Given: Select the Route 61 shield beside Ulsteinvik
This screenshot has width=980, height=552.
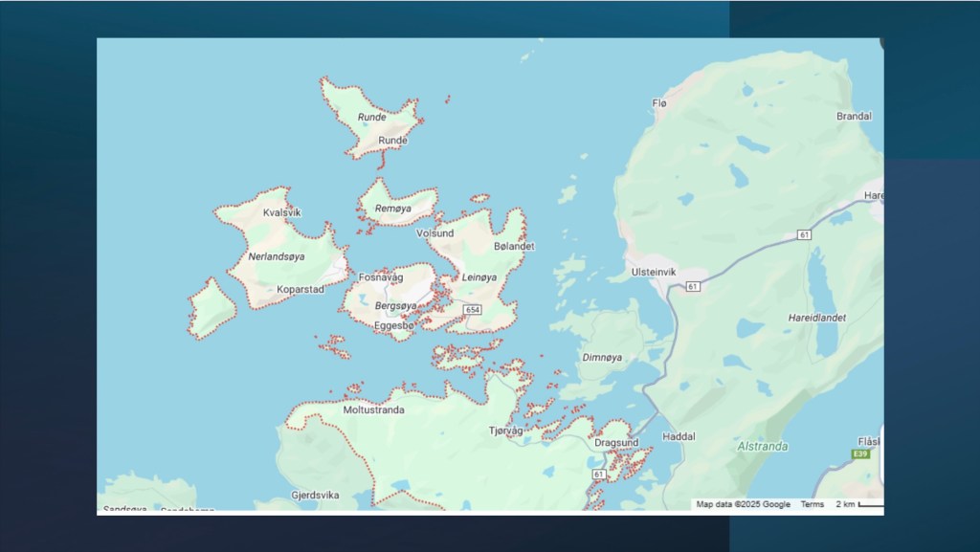Looking at the screenshot, I should (694, 286).
